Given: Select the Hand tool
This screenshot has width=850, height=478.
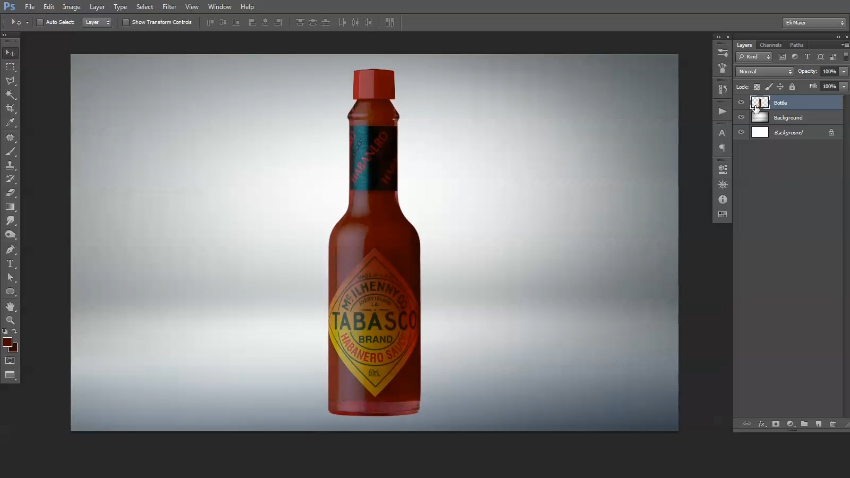Looking at the screenshot, I should coord(10,307).
